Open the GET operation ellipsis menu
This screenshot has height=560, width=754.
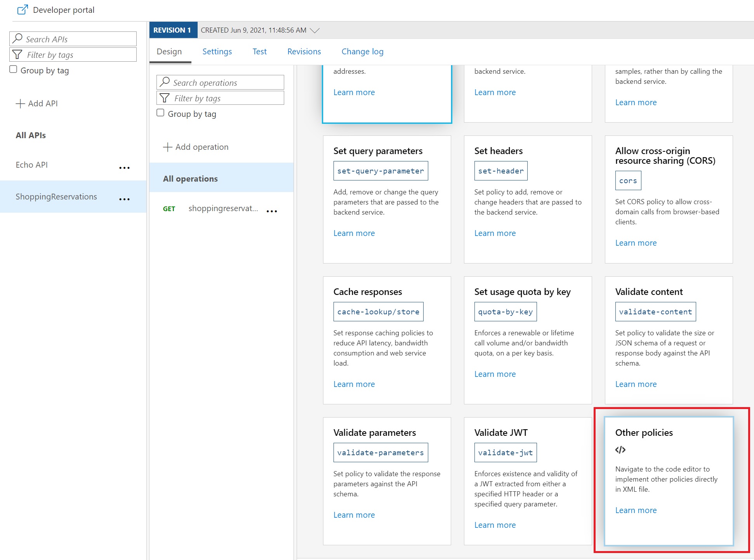coord(272,211)
